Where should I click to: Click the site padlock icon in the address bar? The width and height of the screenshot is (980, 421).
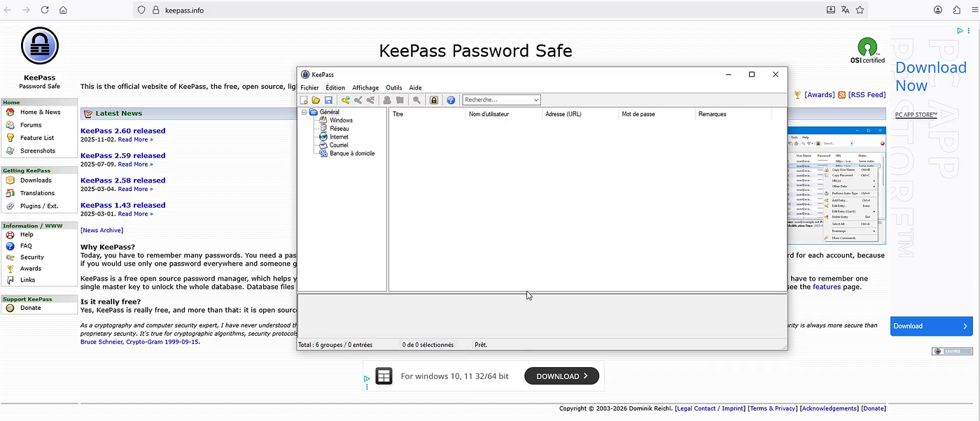[x=156, y=10]
